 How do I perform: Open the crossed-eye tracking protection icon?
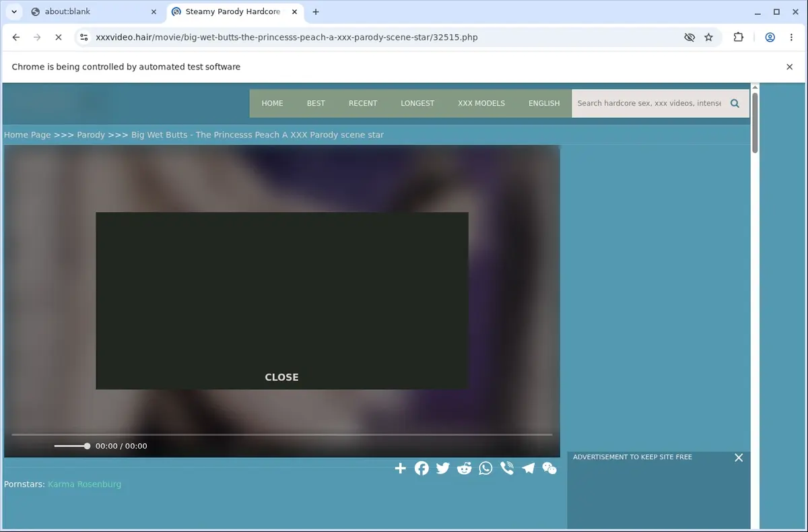tap(689, 37)
